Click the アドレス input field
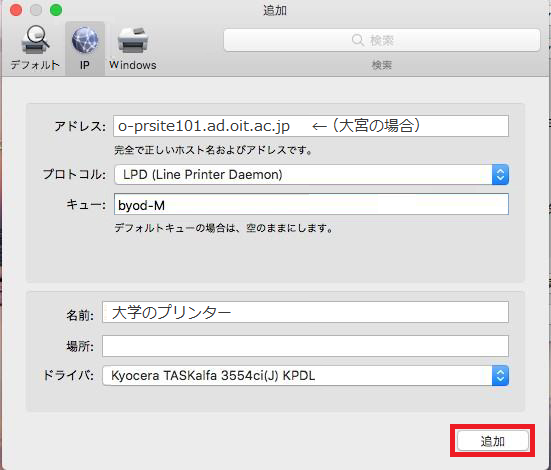This screenshot has height=470, width=551. tap(311, 126)
